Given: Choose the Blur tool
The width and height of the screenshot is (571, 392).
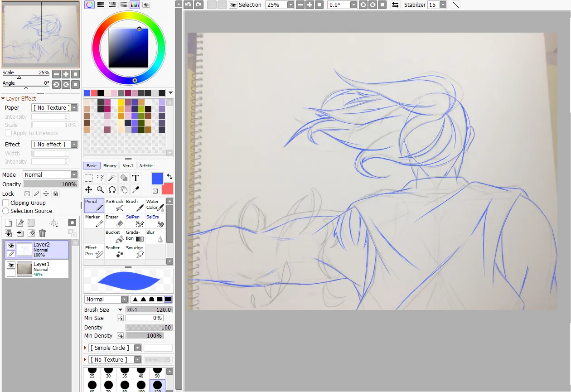Looking at the screenshot, I should click(155, 236).
